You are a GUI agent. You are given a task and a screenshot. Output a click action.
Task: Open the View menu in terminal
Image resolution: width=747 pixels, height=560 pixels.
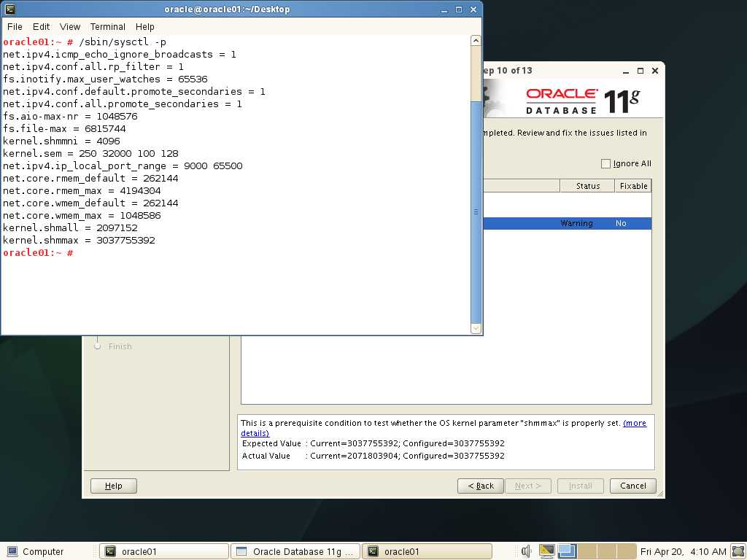pyautogui.click(x=70, y=27)
